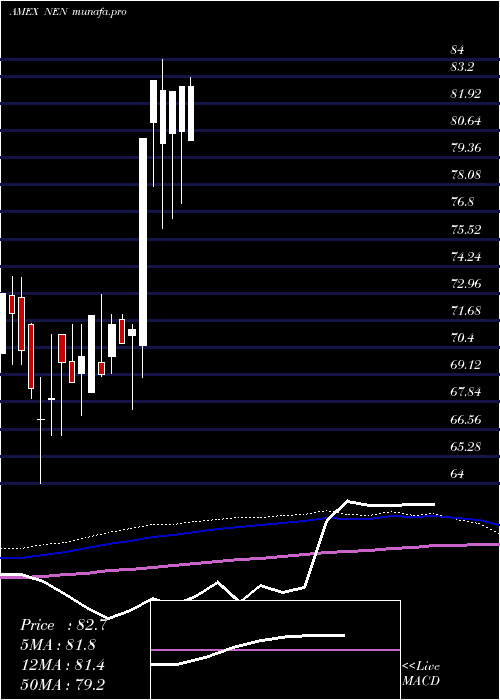Screen dimensions: 500x700
Task: Open the <<Live MACD label
Action: (421, 674)
